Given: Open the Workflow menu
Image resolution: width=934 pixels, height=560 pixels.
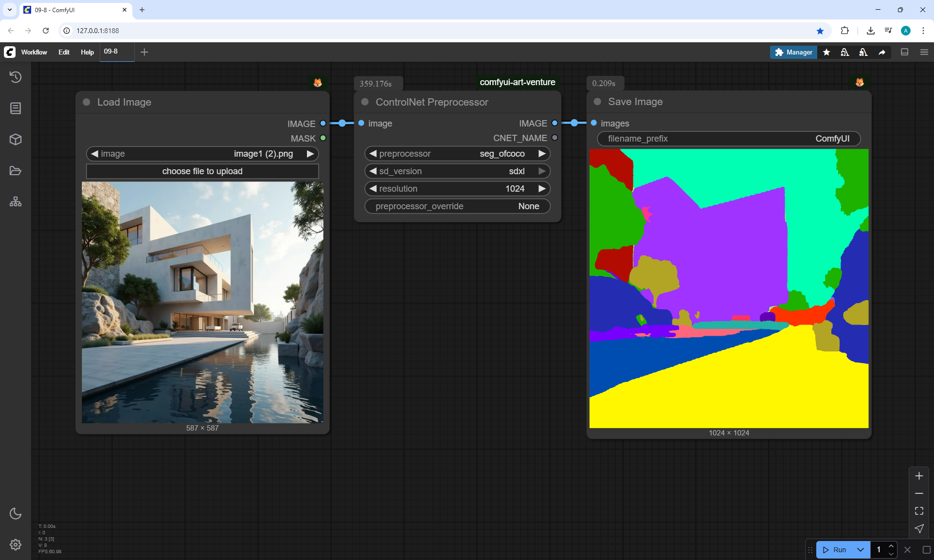Looking at the screenshot, I should tap(34, 52).
